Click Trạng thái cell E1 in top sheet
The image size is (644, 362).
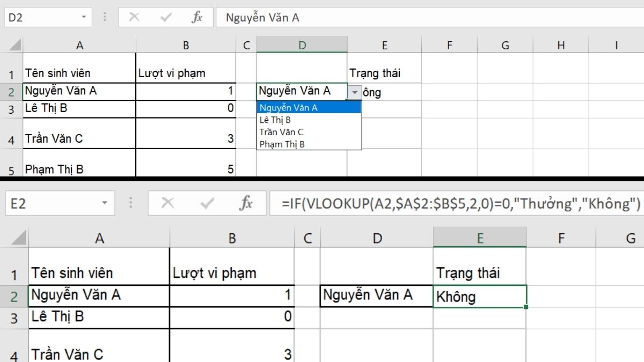coord(384,68)
